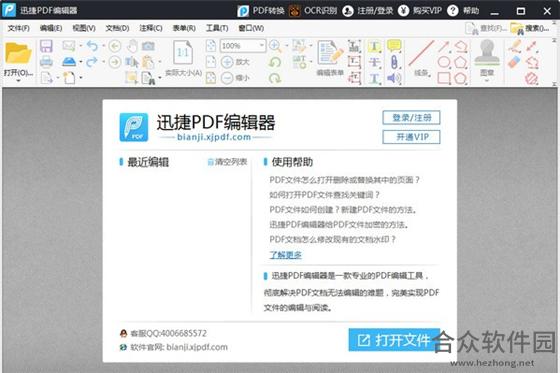Click the 登录/注册 button on welcome page
This screenshot has height=373, width=560.
click(x=411, y=118)
